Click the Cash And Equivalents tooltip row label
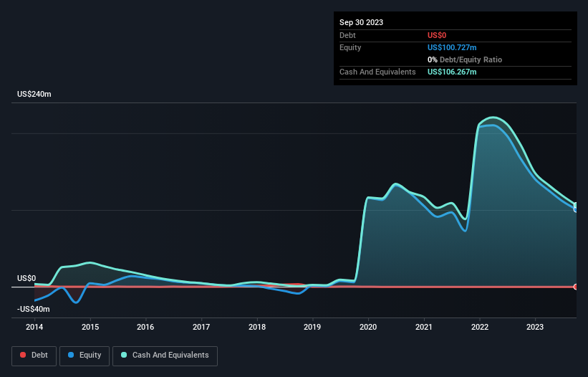The width and height of the screenshot is (588, 377). click(377, 72)
